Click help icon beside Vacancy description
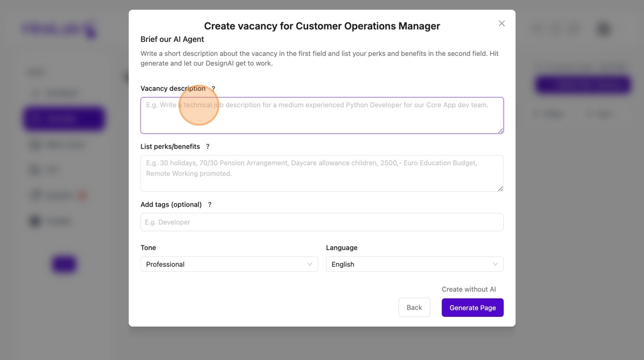This screenshot has height=360, width=644. point(213,89)
